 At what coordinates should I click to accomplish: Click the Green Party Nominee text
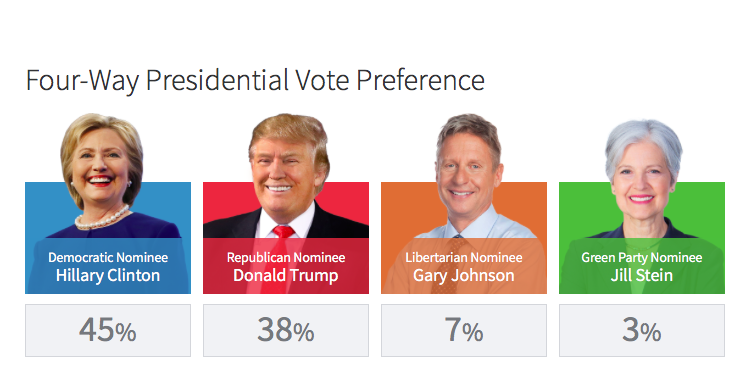(642, 257)
